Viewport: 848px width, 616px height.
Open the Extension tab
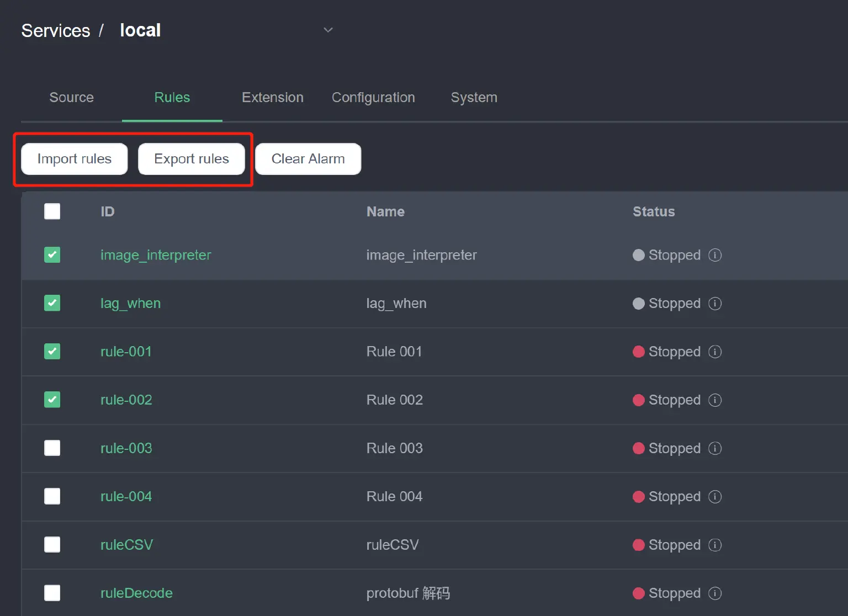coord(273,98)
